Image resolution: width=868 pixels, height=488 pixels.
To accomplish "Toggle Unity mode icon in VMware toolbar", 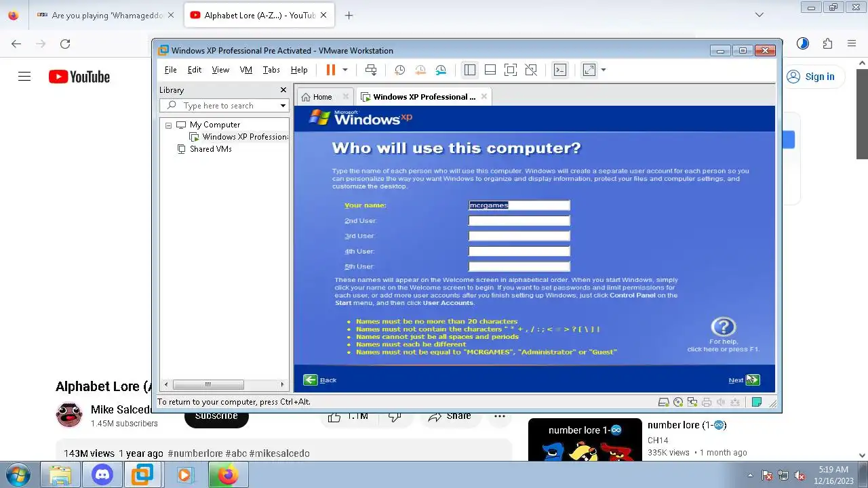I will point(531,70).
